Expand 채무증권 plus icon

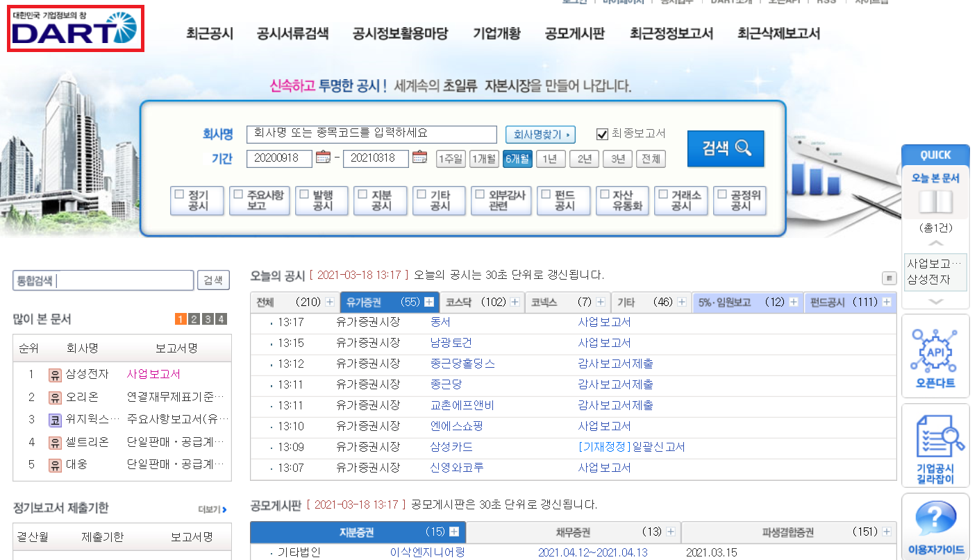[671, 532]
